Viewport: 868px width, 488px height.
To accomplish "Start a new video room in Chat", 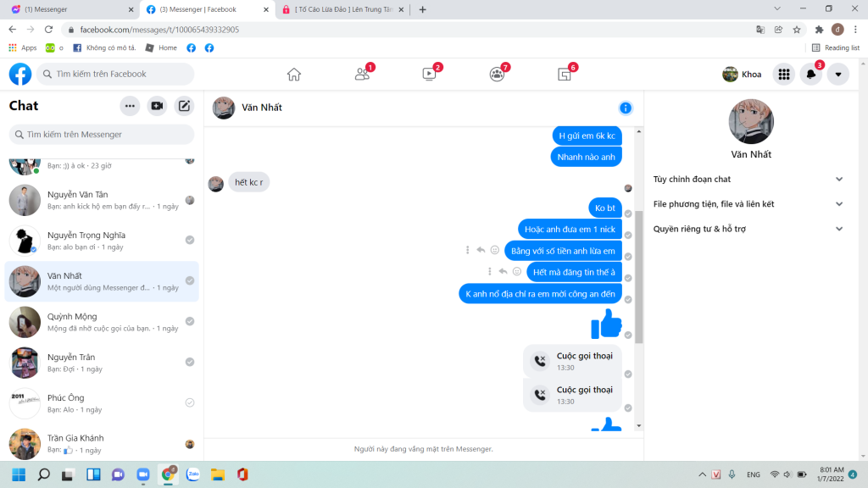I will 157,106.
